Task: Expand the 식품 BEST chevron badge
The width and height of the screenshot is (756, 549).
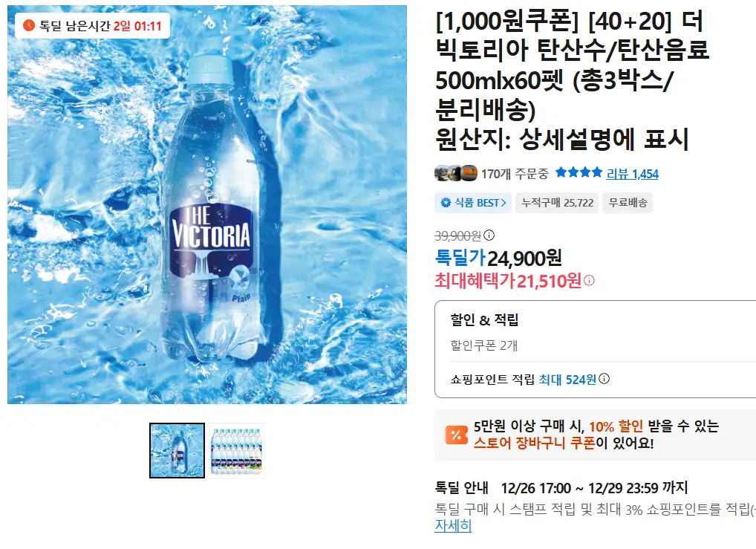Action: (x=473, y=203)
